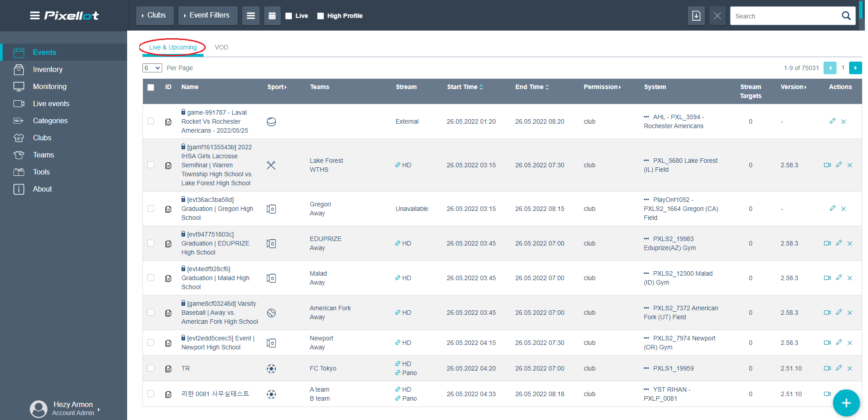Open camera icon for Newport High School event
Screen dimensions: 868x420
(x=827, y=343)
